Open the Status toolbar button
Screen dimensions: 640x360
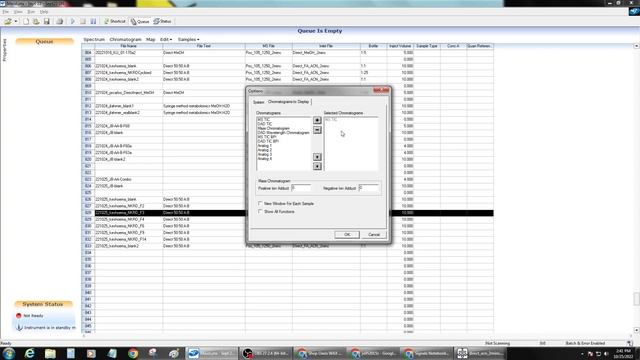click(x=162, y=21)
